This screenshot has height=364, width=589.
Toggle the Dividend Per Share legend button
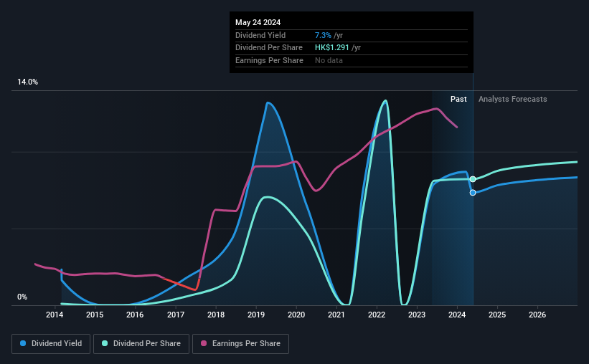click(141, 344)
